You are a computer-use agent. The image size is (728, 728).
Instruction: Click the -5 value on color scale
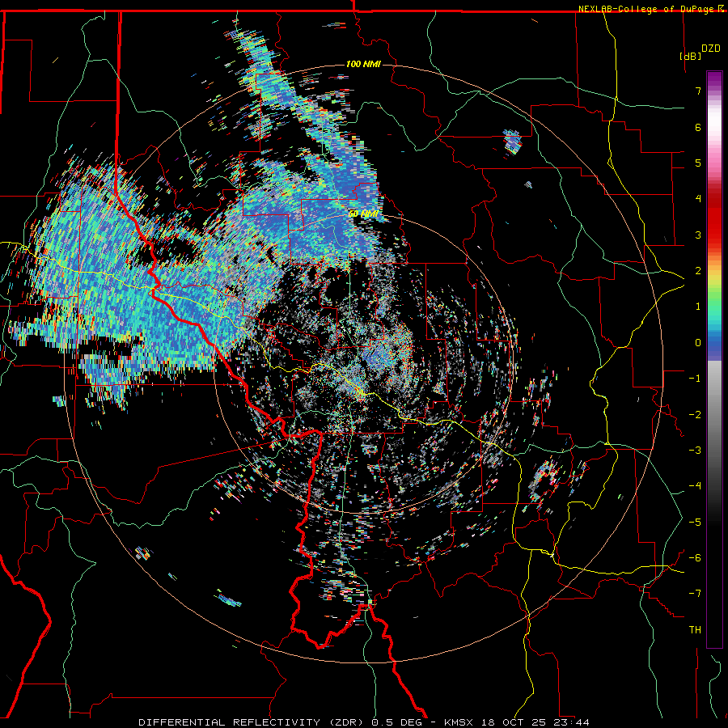click(695, 523)
